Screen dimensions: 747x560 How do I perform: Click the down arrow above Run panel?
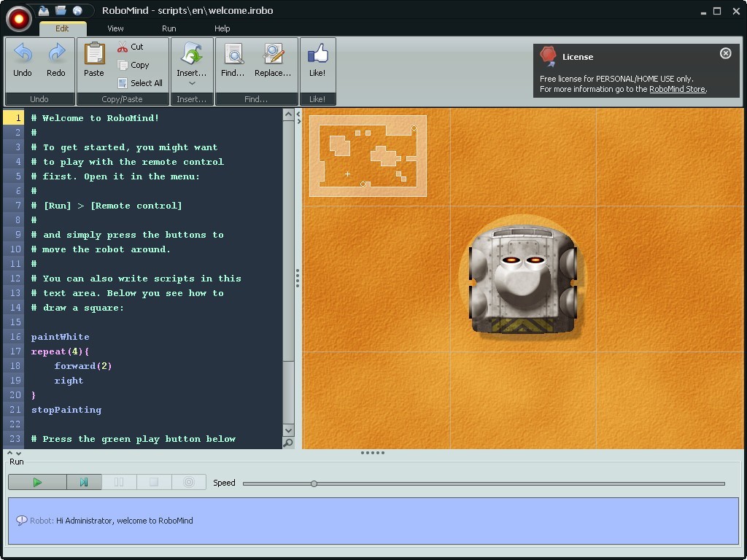click(x=18, y=454)
